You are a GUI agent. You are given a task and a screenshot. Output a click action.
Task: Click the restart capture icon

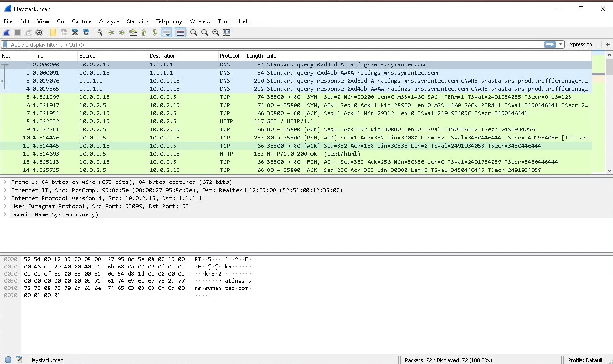coord(28,32)
